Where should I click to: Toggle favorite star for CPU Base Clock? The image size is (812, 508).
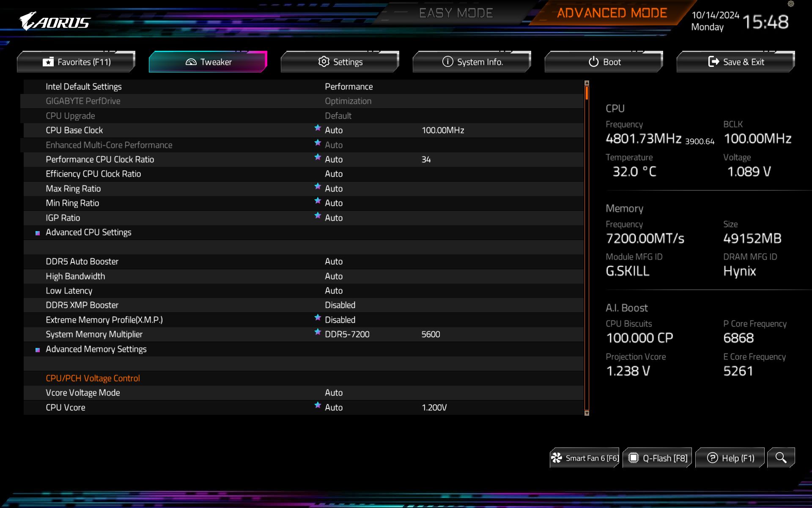(318, 128)
